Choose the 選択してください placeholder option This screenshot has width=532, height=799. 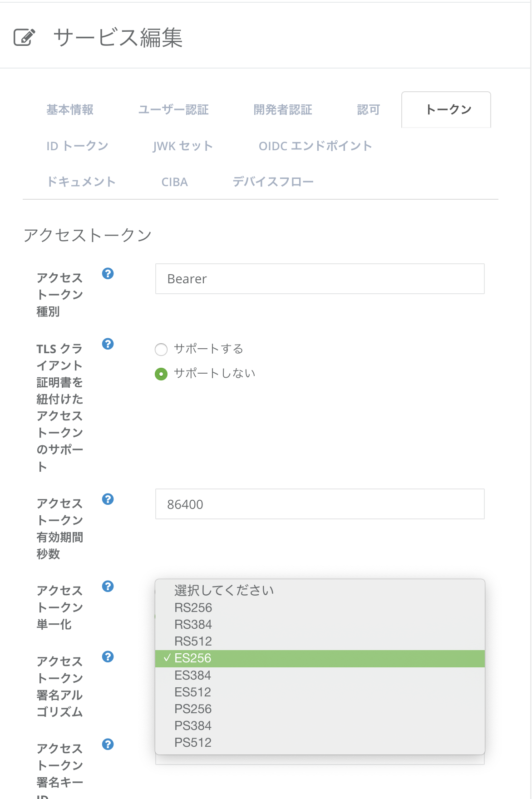224,590
